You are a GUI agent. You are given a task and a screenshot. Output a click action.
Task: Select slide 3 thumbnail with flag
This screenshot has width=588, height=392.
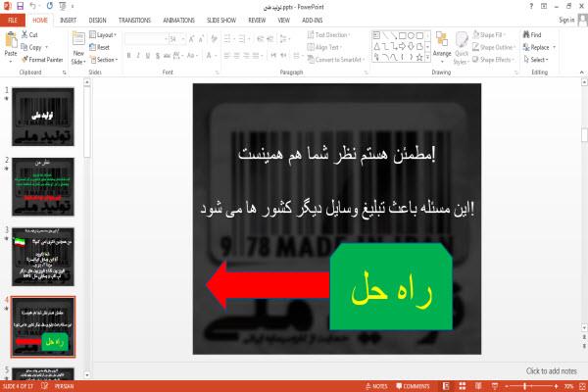pos(43,257)
